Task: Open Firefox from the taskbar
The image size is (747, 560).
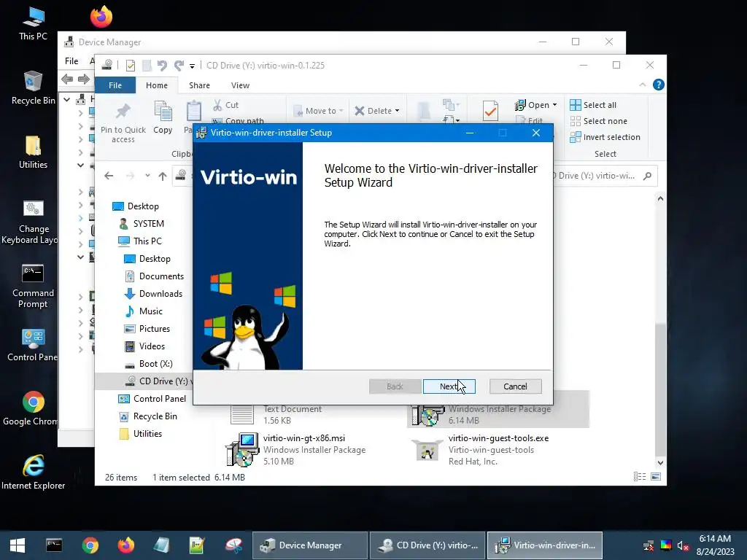Action: pos(125,545)
